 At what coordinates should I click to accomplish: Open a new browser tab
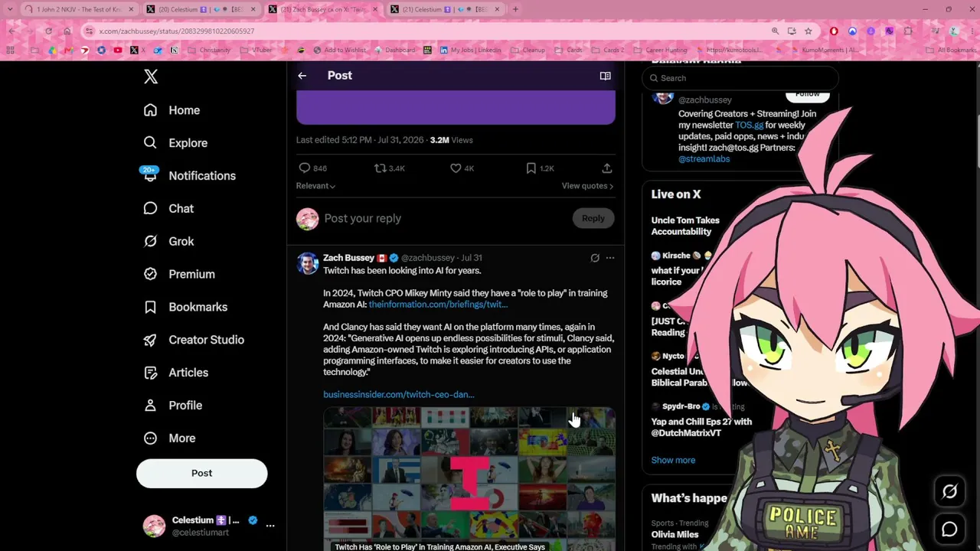515,9
